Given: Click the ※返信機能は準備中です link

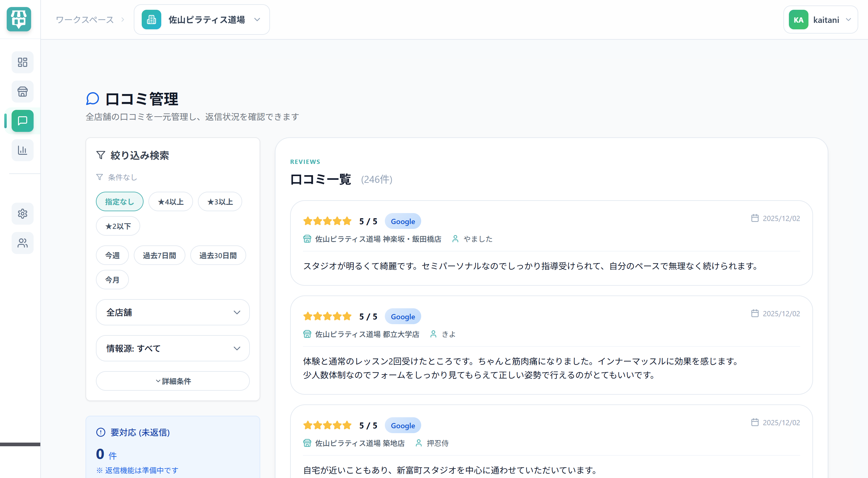Looking at the screenshot, I should pyautogui.click(x=137, y=470).
